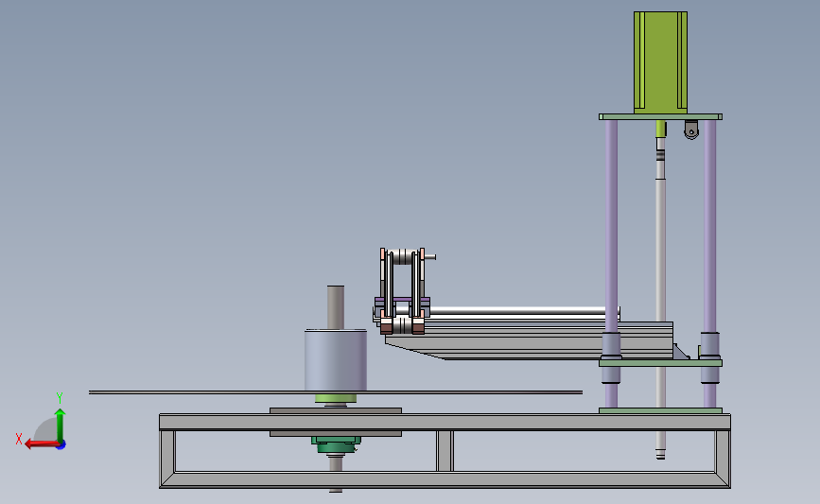Image resolution: width=820 pixels, height=504 pixels.
Task: Select the bottom green base plate on frame
Action: click(660, 411)
